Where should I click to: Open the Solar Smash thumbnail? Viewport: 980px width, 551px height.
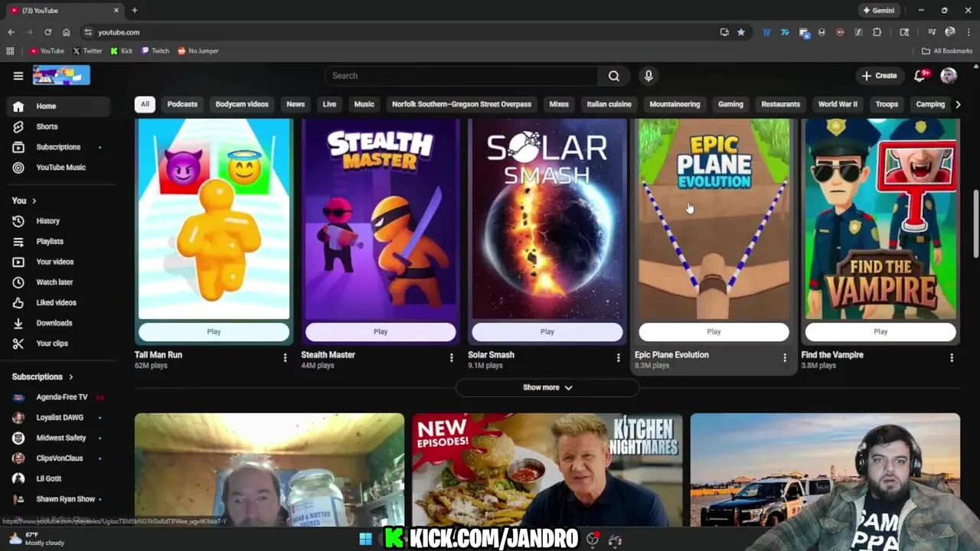click(547, 219)
